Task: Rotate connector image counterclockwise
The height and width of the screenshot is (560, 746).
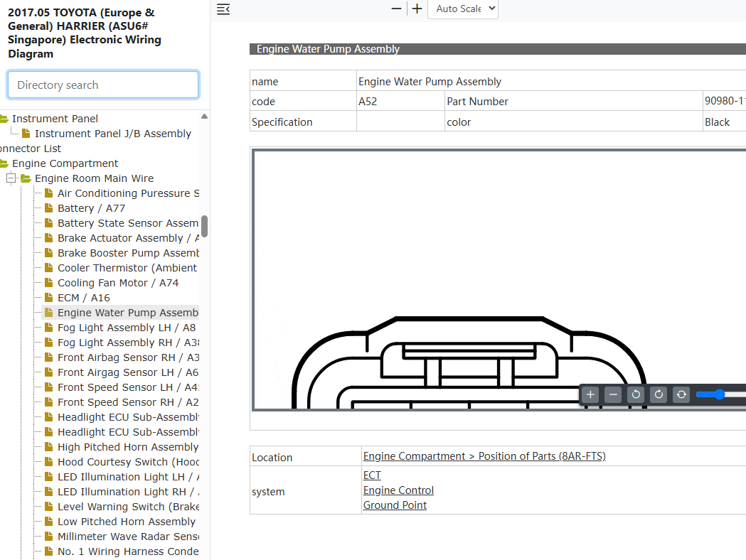Action: tap(636, 394)
